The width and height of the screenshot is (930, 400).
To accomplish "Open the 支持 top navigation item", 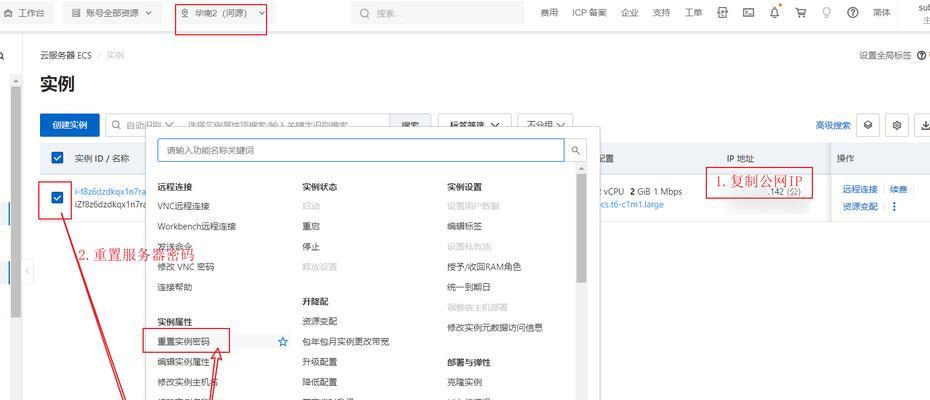I will [661, 12].
